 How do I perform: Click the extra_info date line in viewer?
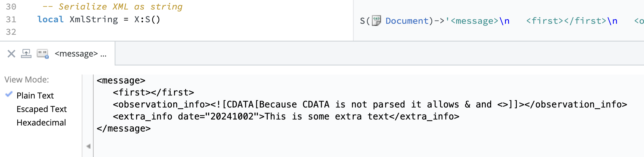pos(286,116)
